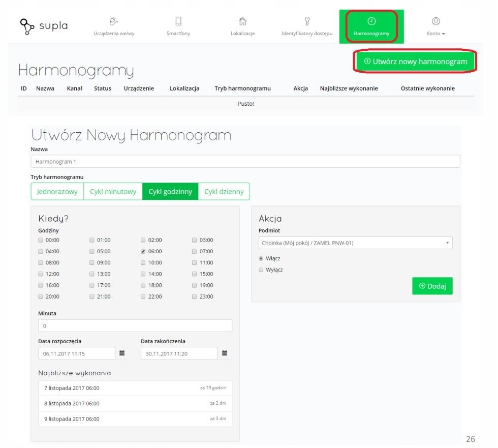Open the Identyfikatory dostępu menu label
Screen dimensions: 498x448
point(307,34)
